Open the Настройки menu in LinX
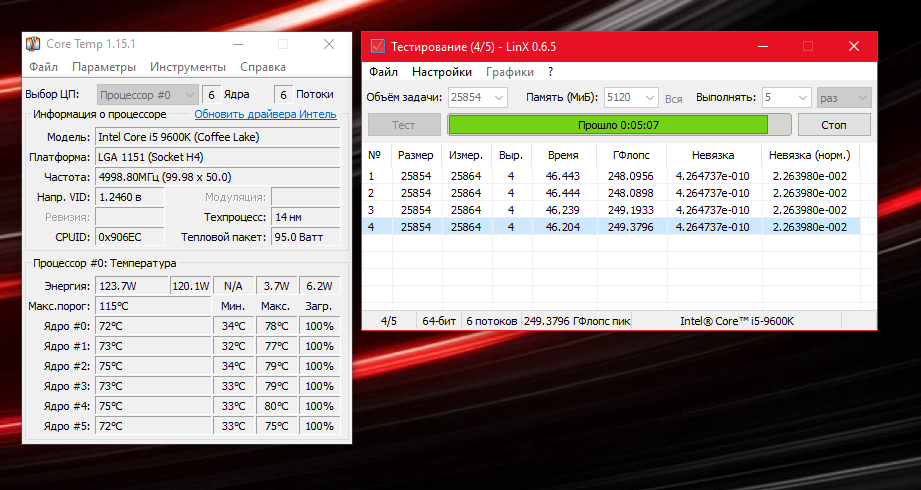 (442, 72)
